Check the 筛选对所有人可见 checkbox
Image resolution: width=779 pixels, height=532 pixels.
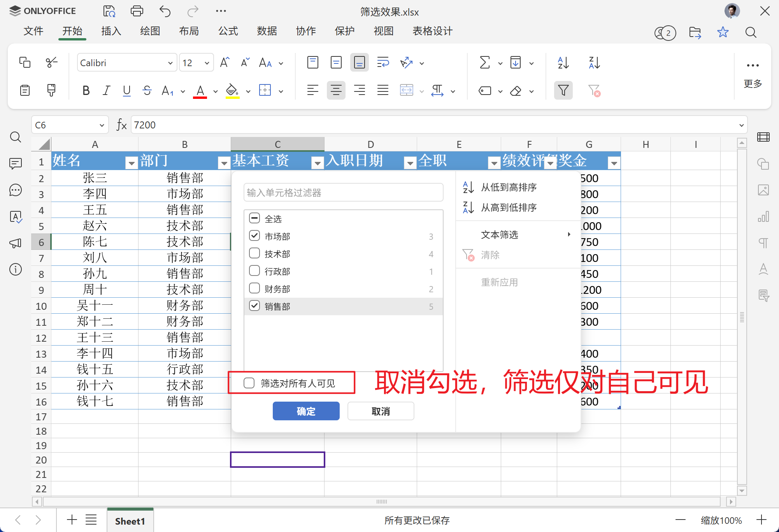click(249, 383)
